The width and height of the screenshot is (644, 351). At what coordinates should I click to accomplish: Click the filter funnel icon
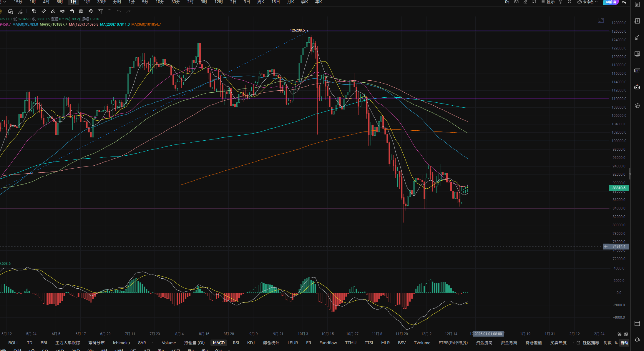100,11
